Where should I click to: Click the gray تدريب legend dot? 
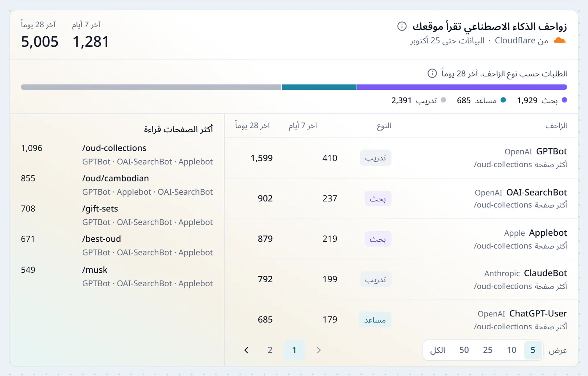click(443, 100)
